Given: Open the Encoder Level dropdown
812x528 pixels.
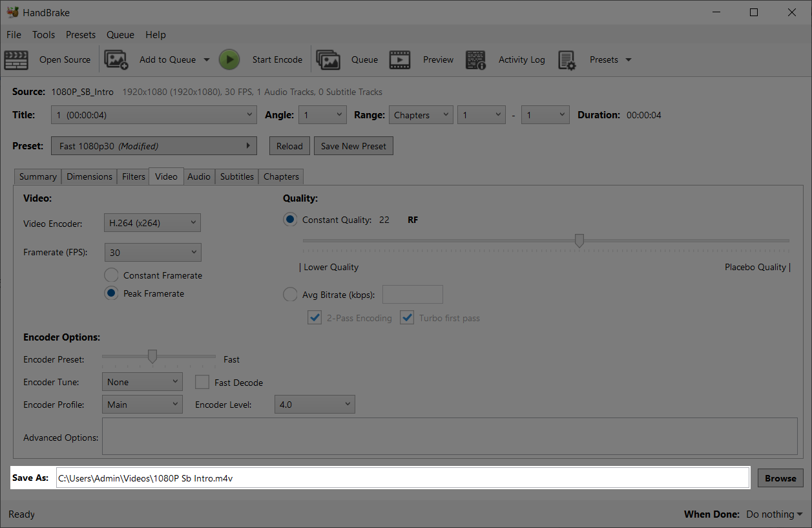Looking at the screenshot, I should 315,405.
